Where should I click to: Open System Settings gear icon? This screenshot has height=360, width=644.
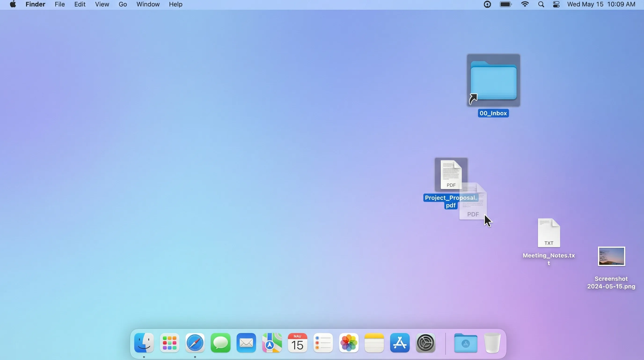[425, 343]
